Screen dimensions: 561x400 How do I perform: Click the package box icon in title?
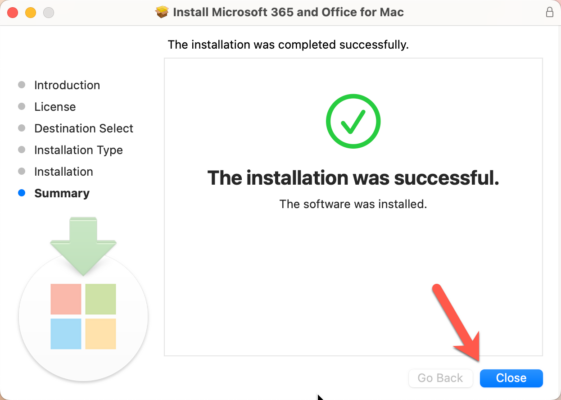click(162, 12)
